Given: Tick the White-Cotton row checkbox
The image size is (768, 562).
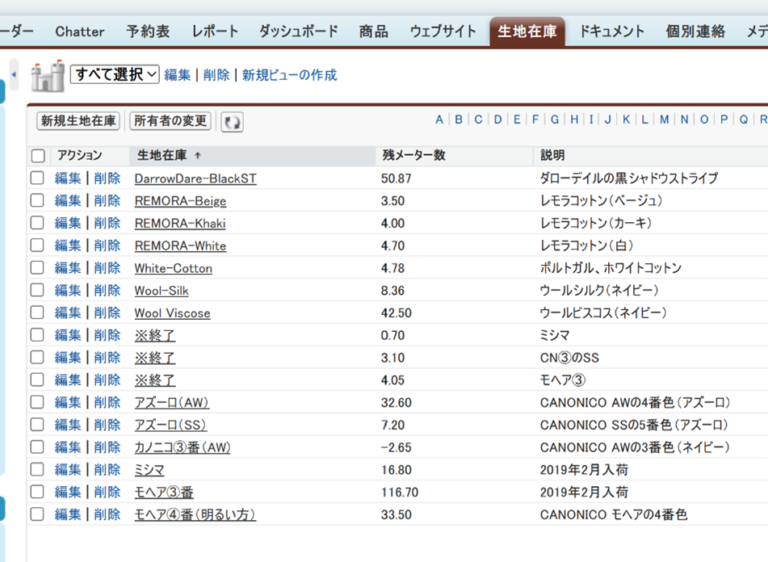Looking at the screenshot, I should coord(37,268).
